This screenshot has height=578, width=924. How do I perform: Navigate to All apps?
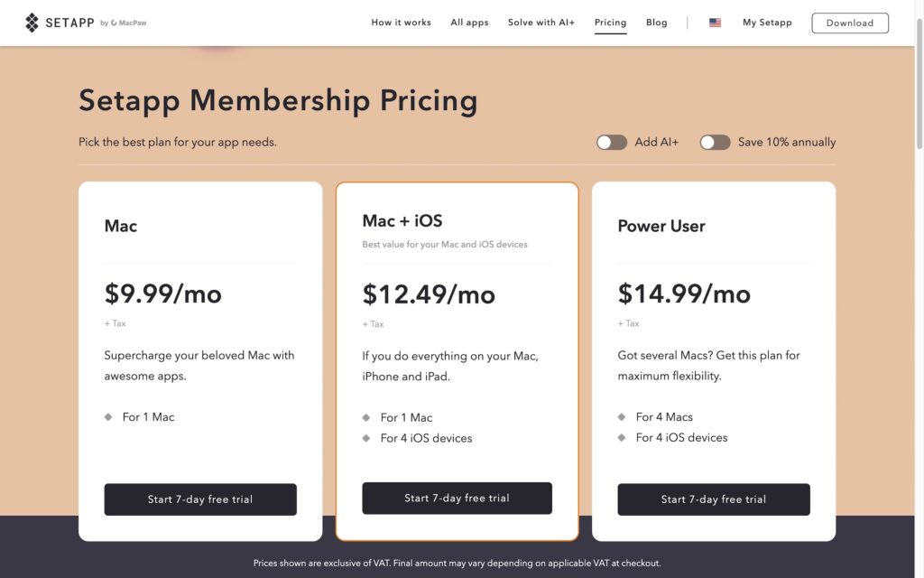(x=469, y=22)
